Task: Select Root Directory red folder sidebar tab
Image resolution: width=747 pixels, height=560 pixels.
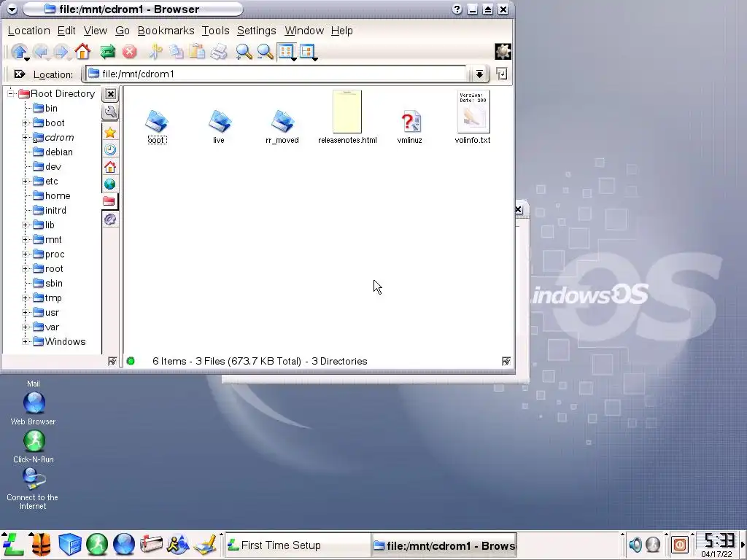Action: coord(109,201)
